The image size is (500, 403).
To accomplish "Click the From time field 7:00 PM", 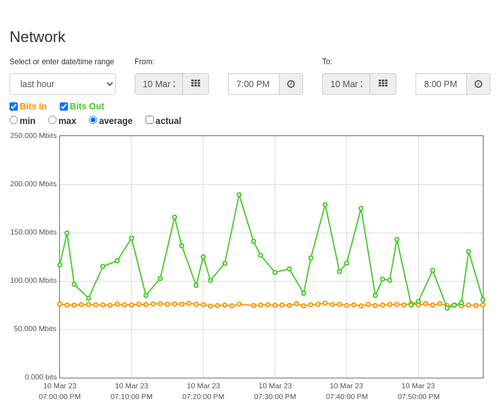I will click(254, 84).
